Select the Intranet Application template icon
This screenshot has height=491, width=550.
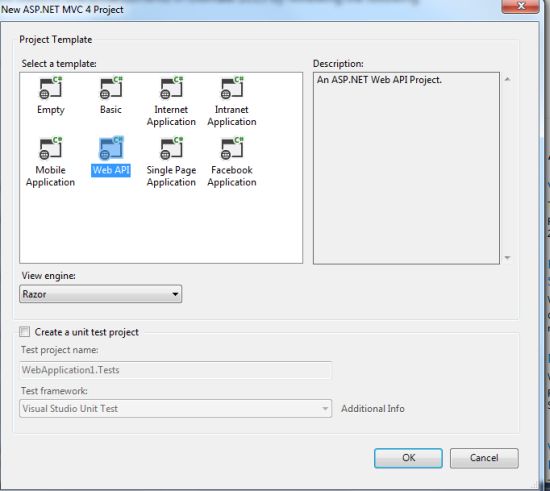[232, 88]
